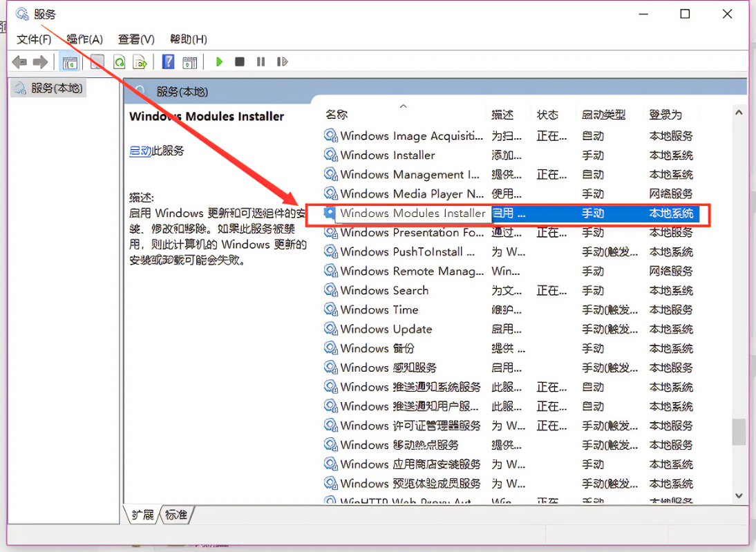756x552 pixels.
Task: Sort services by the 名称 column header
Action: click(337, 115)
